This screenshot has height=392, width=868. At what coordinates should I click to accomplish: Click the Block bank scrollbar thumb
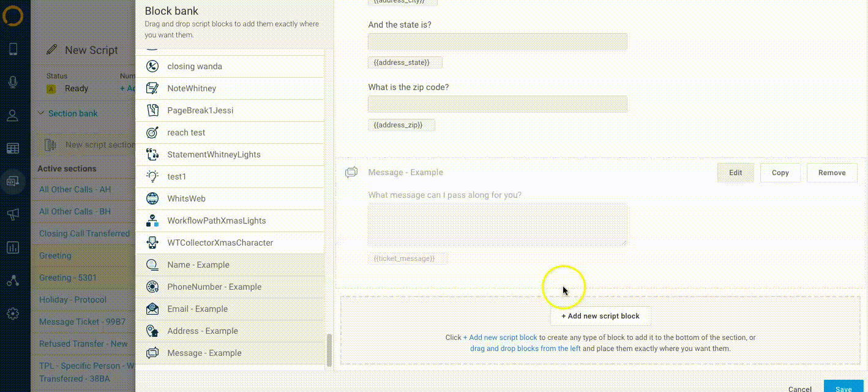329,350
